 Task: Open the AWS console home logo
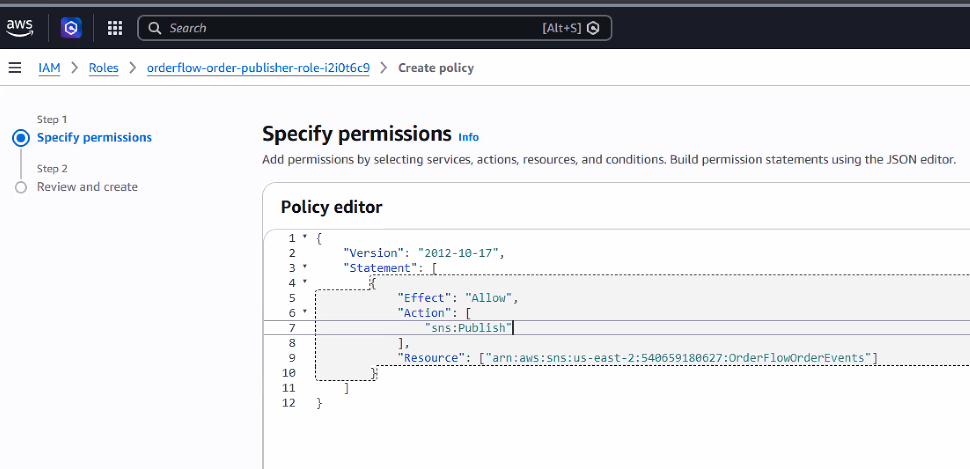pos(20,28)
